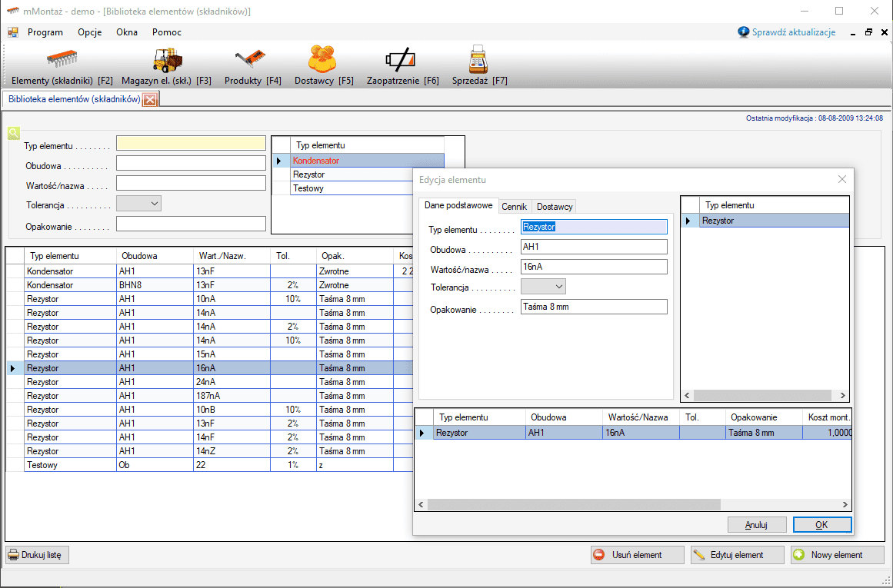Click the Drukuj listę button
Viewport: 893px width, 588px height.
click(38, 555)
